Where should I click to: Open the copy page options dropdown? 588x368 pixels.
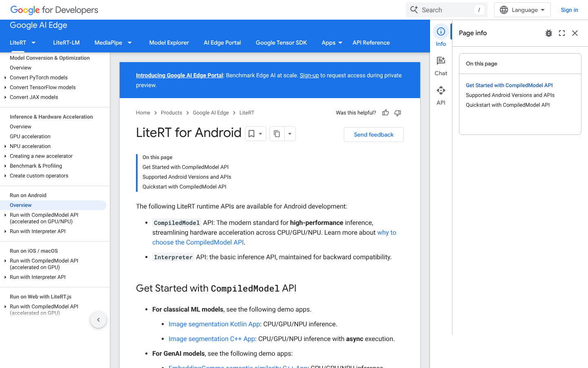pos(290,134)
